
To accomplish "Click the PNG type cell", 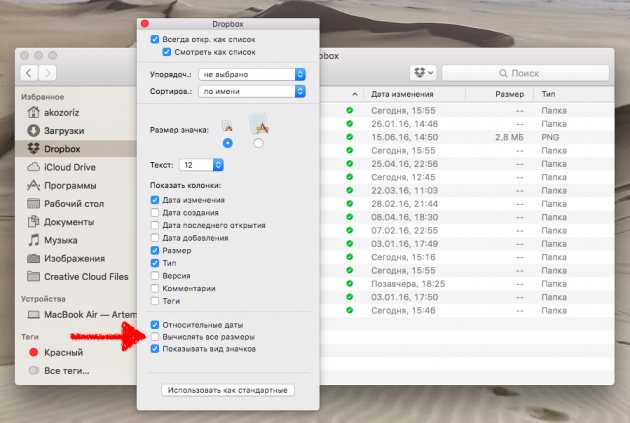I will pos(550,137).
